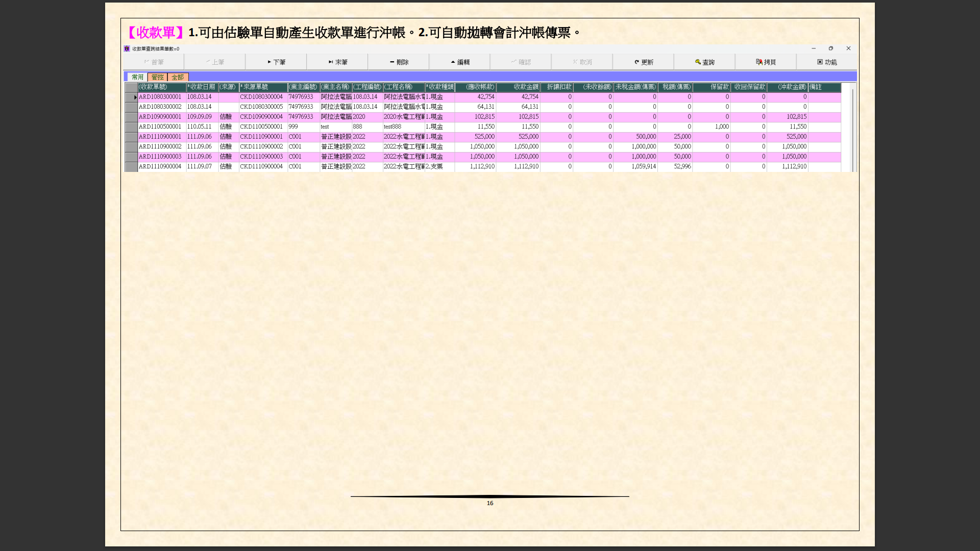The height and width of the screenshot is (551, 980).
Task: Close the 收款單 window
Action: click(x=848, y=48)
